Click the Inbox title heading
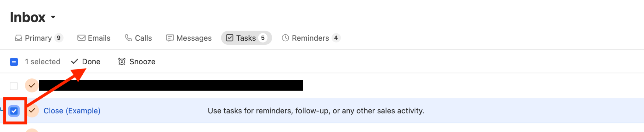 (x=28, y=17)
